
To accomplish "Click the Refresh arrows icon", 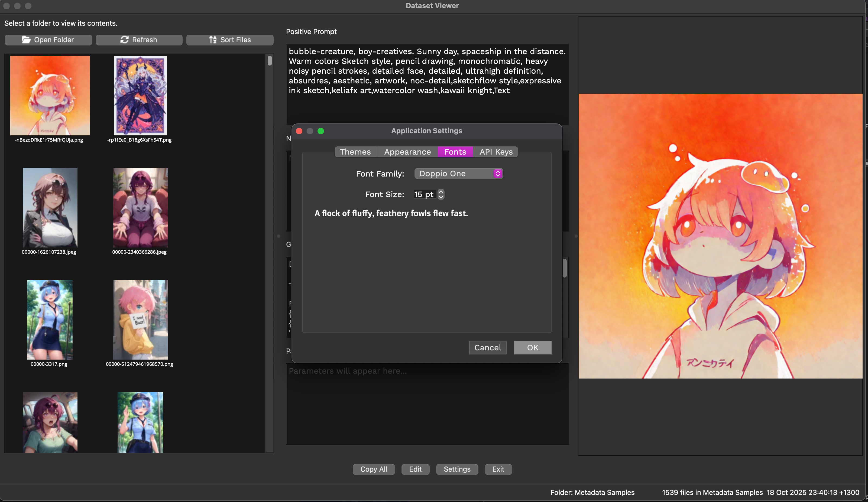I will click(x=124, y=40).
